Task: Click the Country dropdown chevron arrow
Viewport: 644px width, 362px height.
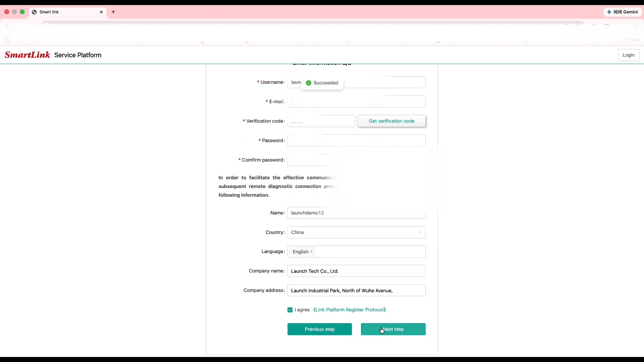Action: click(x=420, y=232)
